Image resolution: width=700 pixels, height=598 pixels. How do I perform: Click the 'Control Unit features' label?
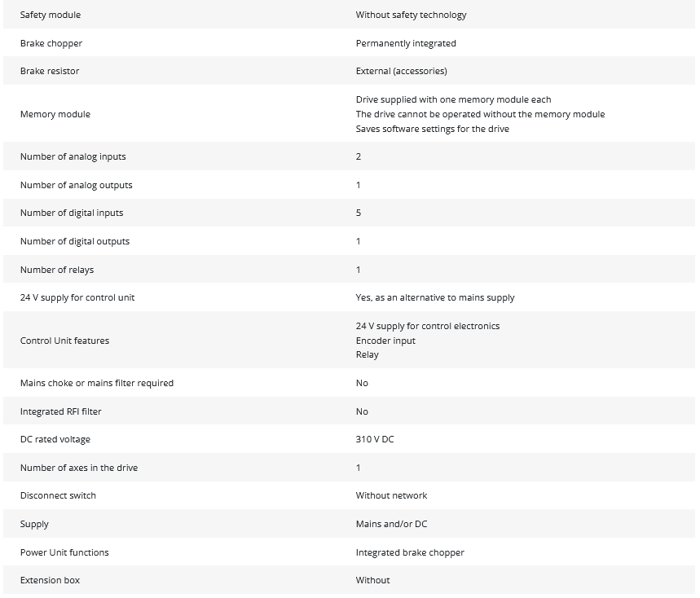pos(64,341)
